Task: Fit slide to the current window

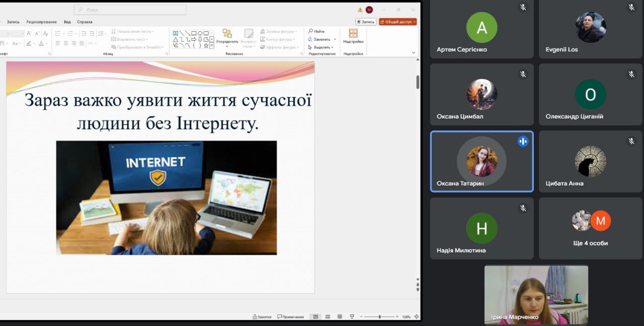Action: (417, 316)
